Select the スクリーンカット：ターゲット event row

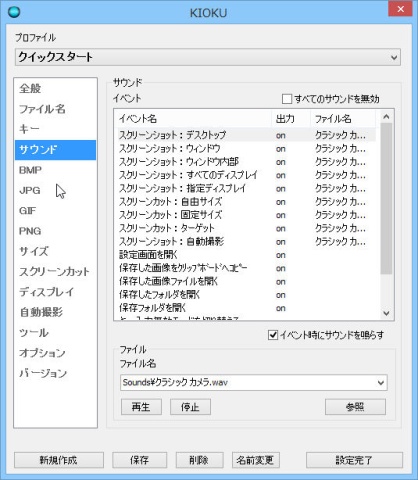pos(247,228)
